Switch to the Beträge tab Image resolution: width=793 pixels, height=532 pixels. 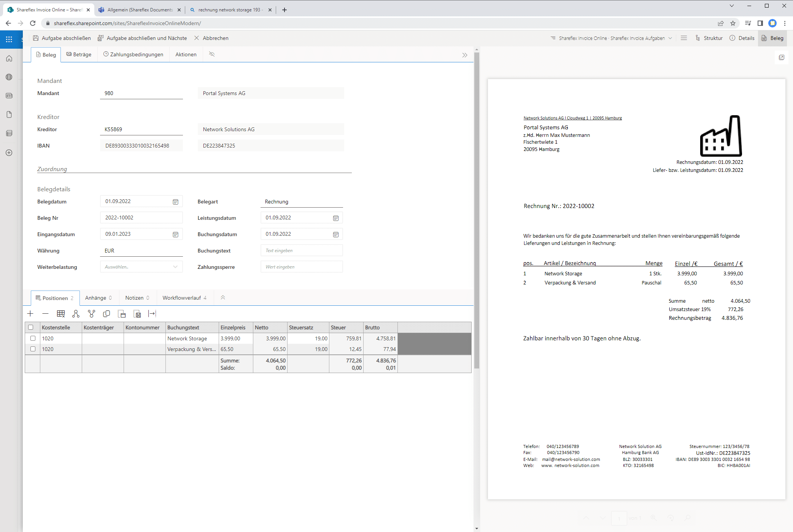[x=79, y=54]
